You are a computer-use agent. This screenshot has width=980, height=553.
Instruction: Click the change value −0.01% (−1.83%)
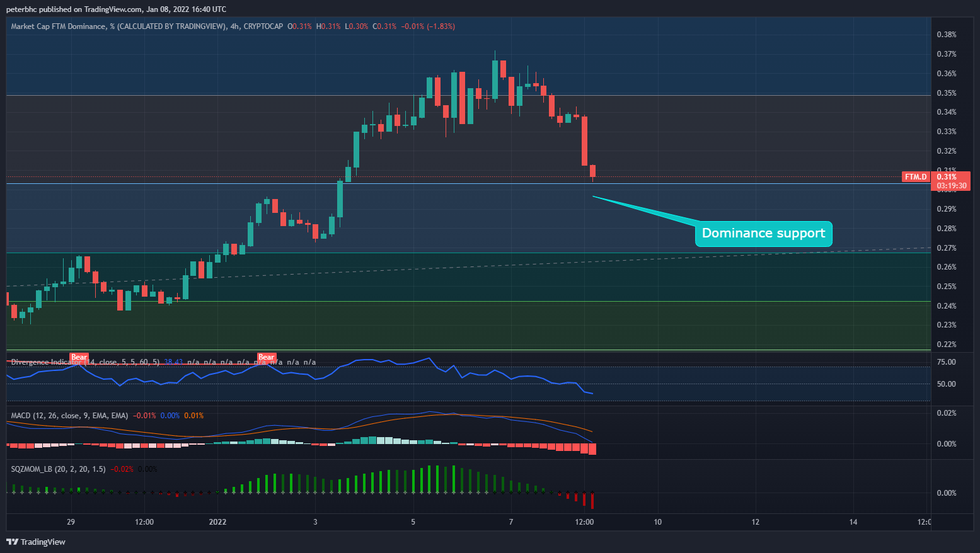coord(429,26)
